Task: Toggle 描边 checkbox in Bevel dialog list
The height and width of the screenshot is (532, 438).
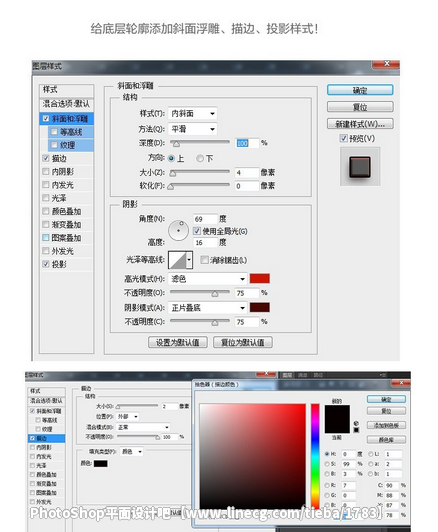Action: [x=46, y=158]
